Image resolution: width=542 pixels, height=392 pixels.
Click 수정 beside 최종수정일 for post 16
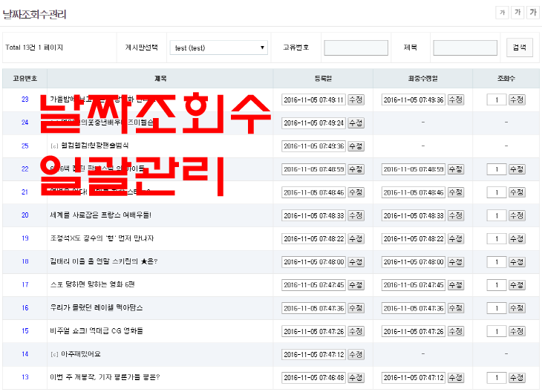pos(455,308)
